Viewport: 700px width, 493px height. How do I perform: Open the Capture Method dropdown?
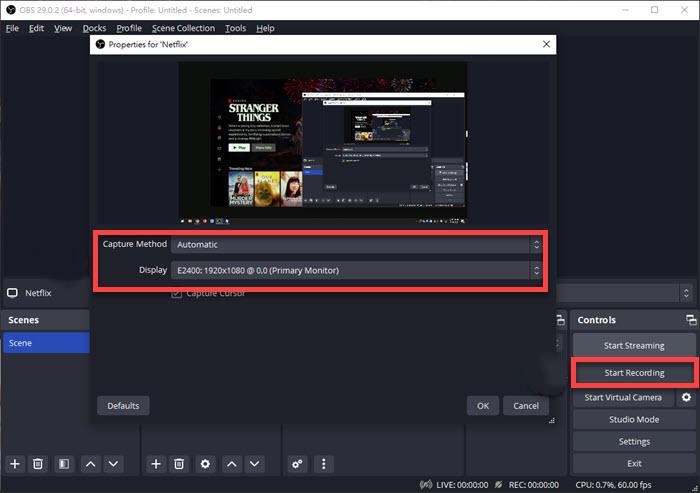click(x=357, y=245)
